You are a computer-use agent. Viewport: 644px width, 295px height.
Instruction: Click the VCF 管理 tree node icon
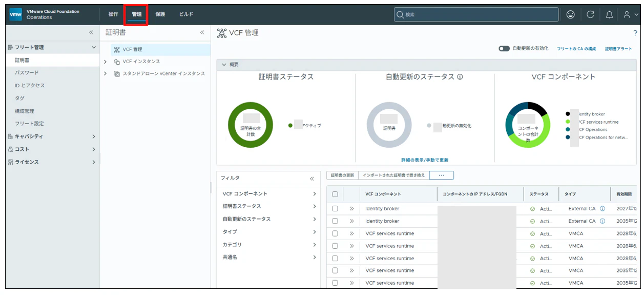click(116, 50)
